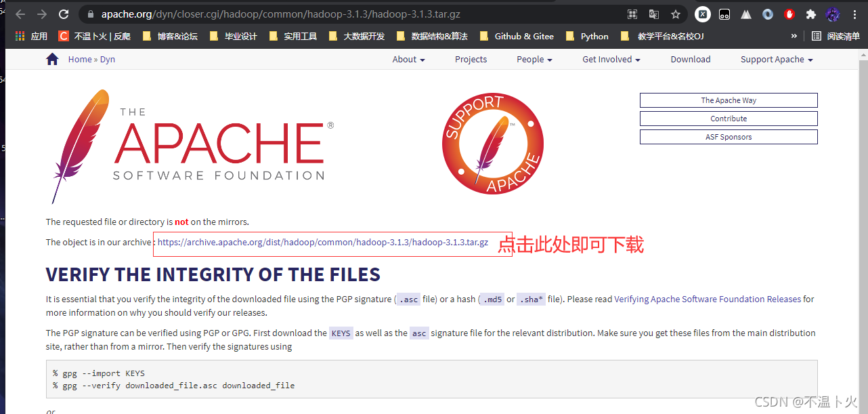Open the Download nav item
Screen dimensions: 868x414
click(691, 60)
